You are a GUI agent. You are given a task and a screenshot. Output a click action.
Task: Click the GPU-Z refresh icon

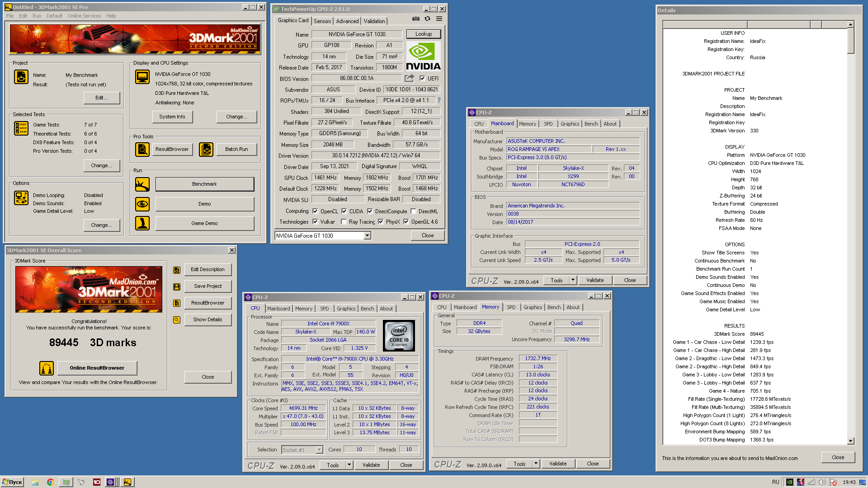coord(427,19)
